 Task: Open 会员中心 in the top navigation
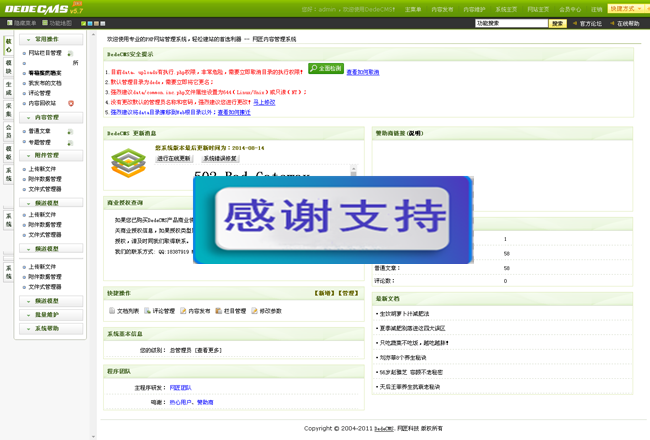[570, 10]
